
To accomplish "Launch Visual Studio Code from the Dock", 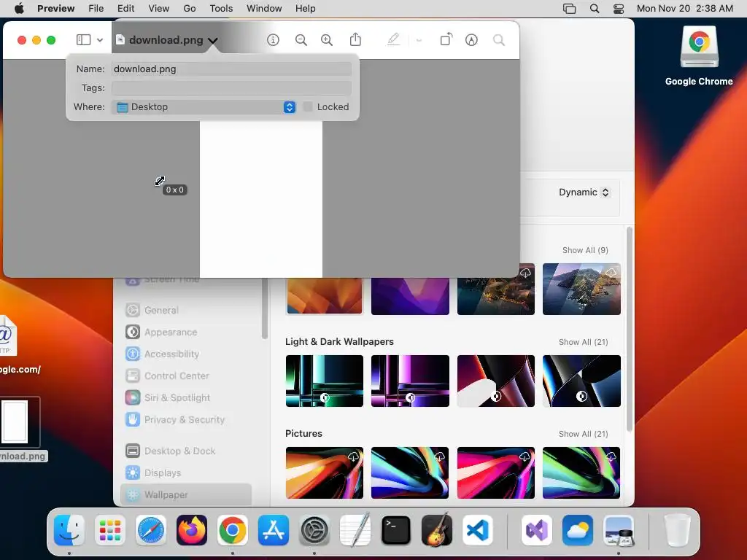I will tap(478, 530).
